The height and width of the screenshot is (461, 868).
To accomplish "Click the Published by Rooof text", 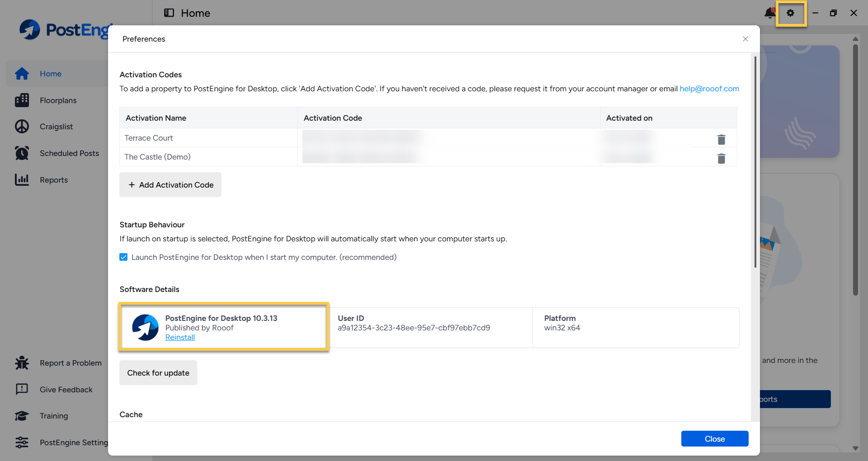I will pyautogui.click(x=199, y=328).
